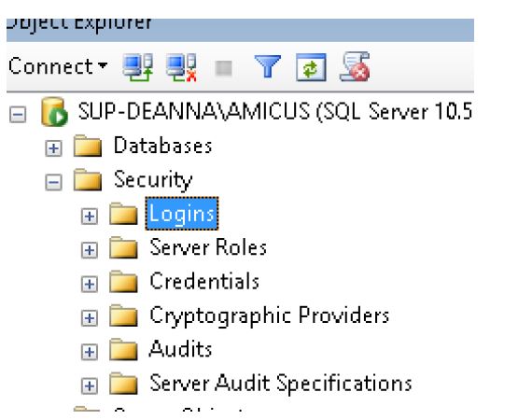The width and height of the screenshot is (532, 420).
Task: Click the Server Roles folder icon
Action: tap(123, 247)
